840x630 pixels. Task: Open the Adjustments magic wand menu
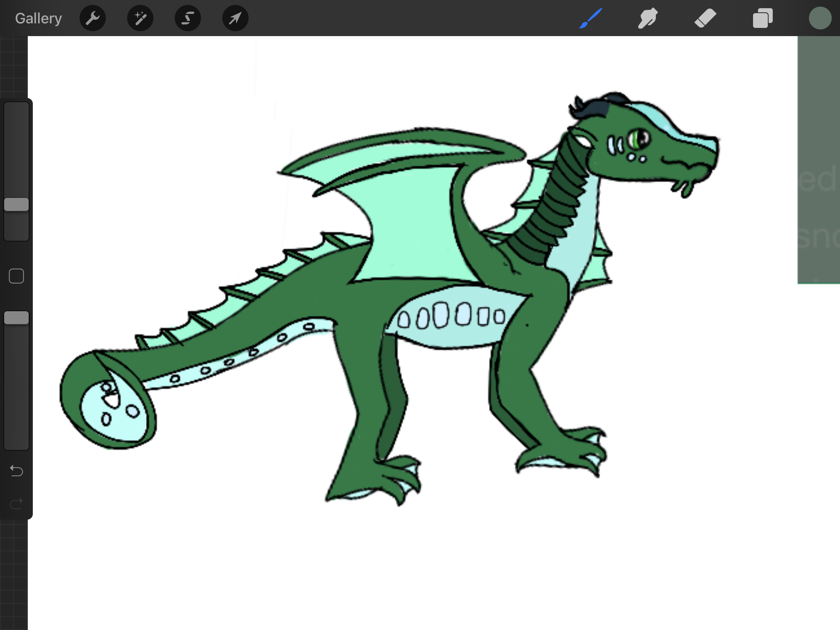[140, 18]
